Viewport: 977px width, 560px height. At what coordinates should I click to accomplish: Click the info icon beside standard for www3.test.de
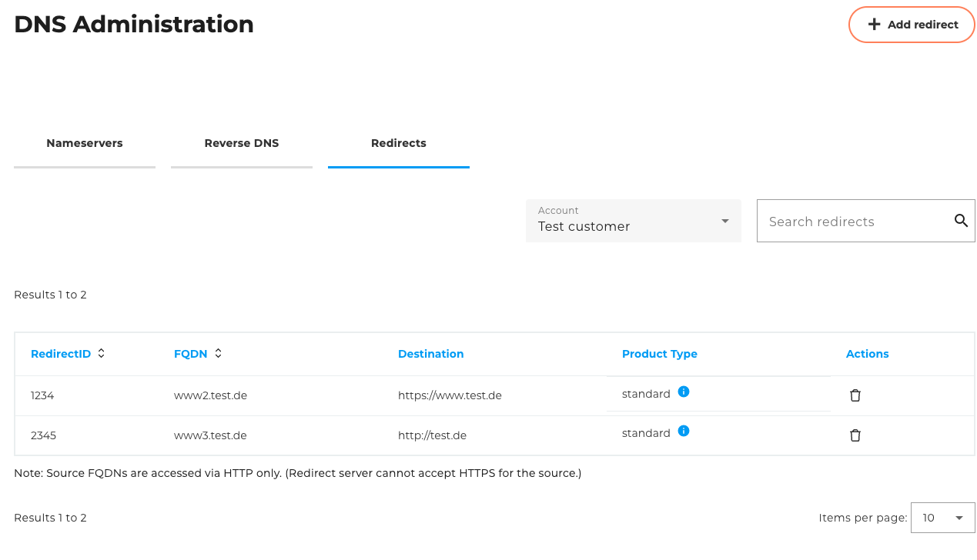click(684, 431)
